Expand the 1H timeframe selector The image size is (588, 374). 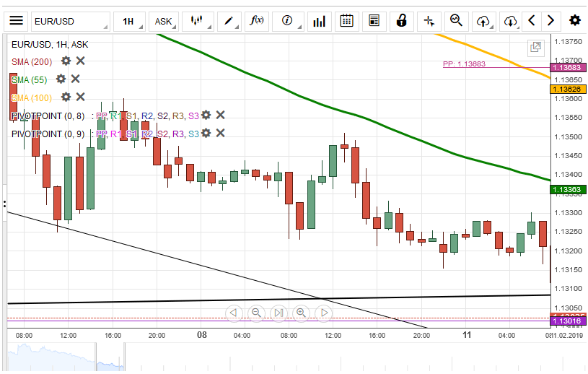point(131,21)
